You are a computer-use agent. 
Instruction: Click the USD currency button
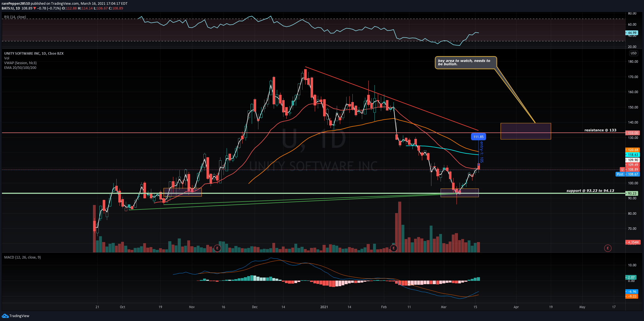coord(633,53)
